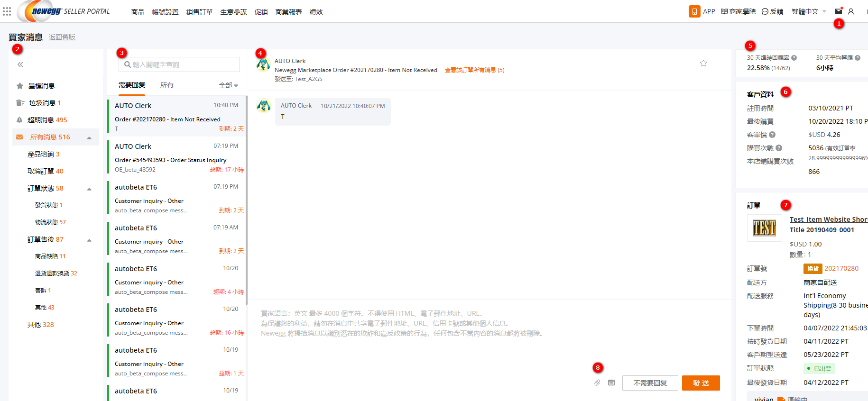868x401 pixels.
Task: Open autobeta ET6 message from 07:19 PM
Action: [x=176, y=198]
